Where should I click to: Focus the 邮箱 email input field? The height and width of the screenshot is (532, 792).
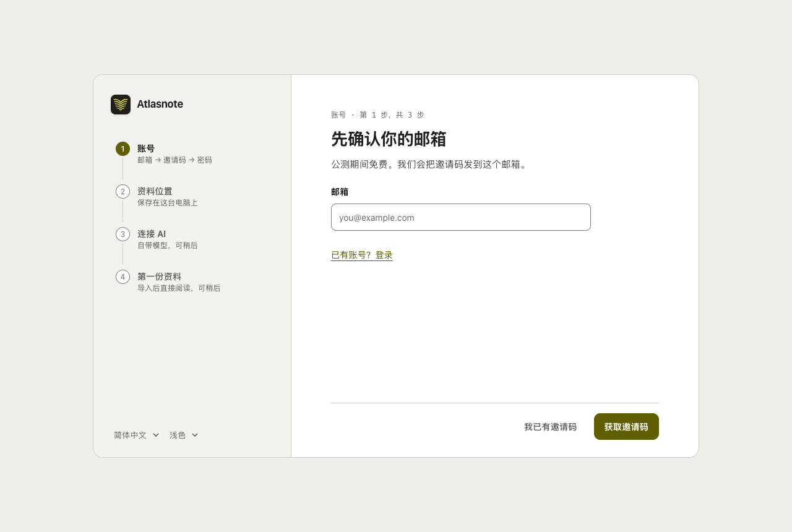(x=461, y=217)
